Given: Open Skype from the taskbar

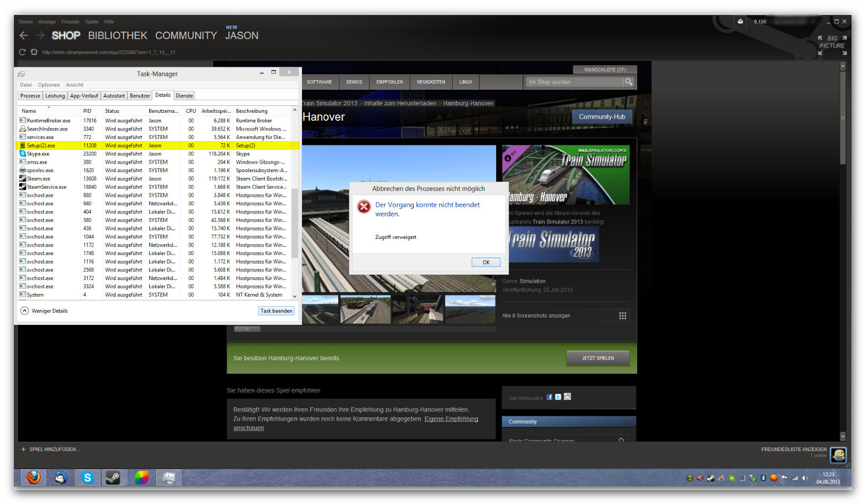Looking at the screenshot, I should coord(88,477).
